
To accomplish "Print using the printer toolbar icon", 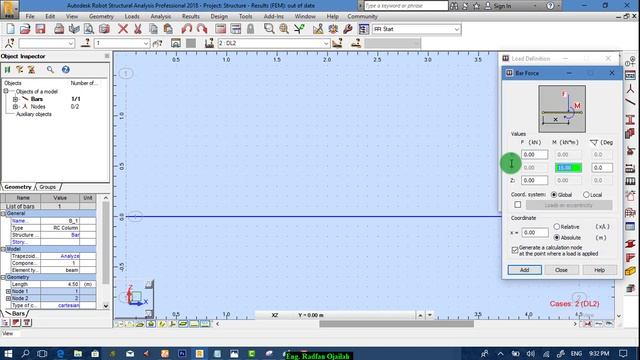I will [59, 29].
